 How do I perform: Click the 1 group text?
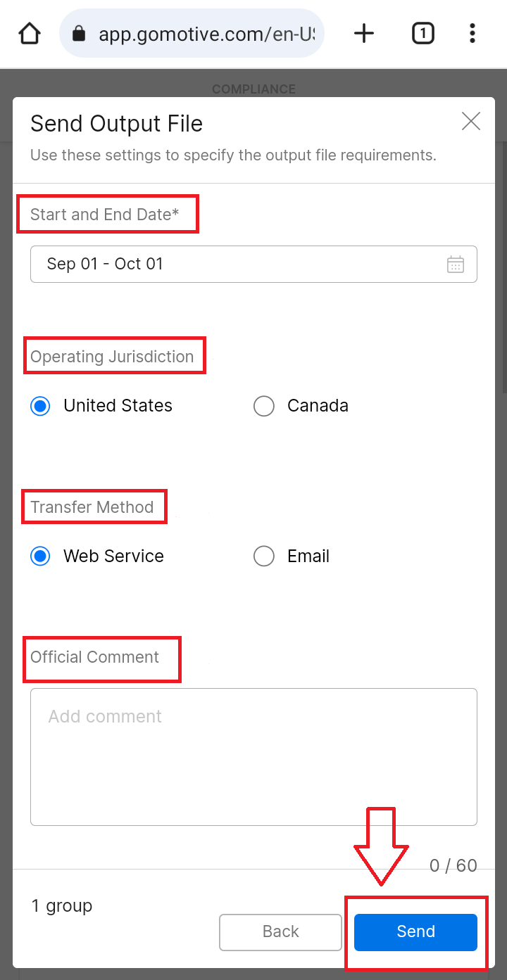(62, 906)
